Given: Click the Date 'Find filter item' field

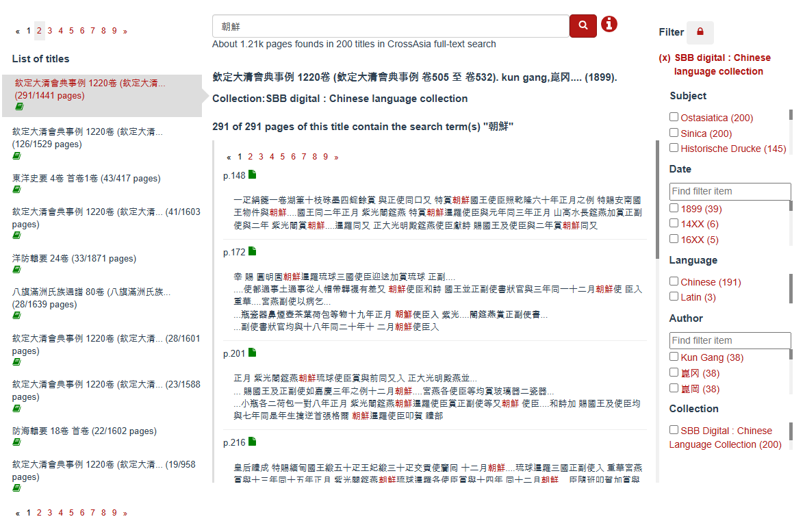Looking at the screenshot, I should click(730, 191).
